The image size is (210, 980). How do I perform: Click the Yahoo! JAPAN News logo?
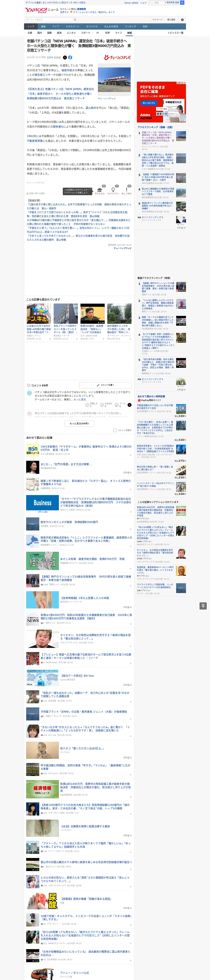point(42,10)
